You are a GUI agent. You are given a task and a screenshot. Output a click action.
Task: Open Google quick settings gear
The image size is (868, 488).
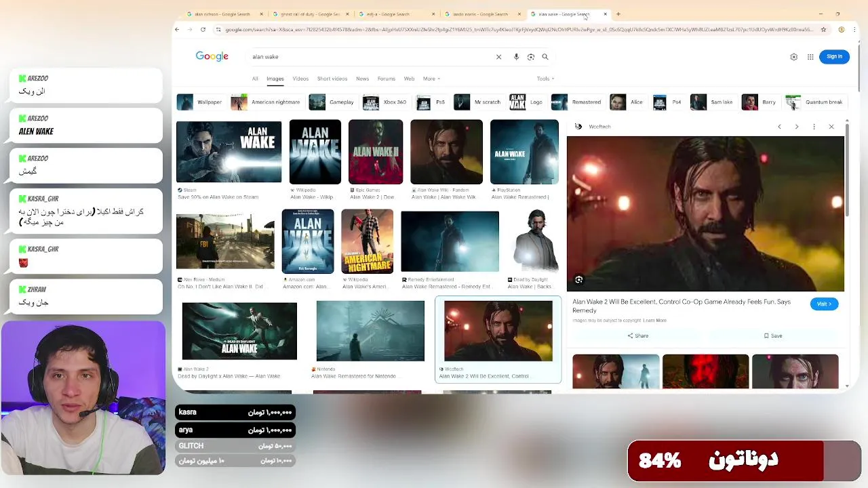click(793, 57)
